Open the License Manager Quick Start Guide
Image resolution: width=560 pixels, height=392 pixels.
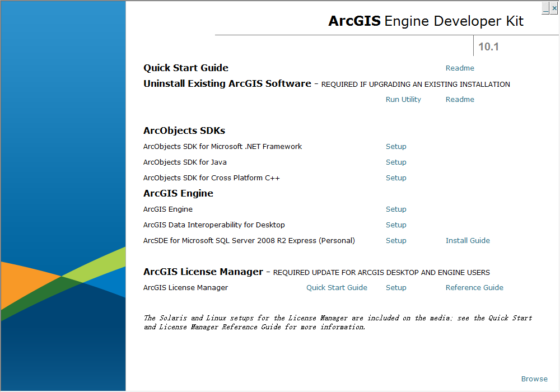(337, 287)
